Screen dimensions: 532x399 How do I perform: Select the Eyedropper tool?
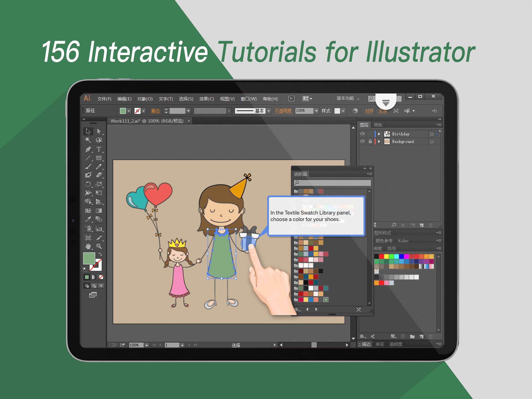pos(88,219)
